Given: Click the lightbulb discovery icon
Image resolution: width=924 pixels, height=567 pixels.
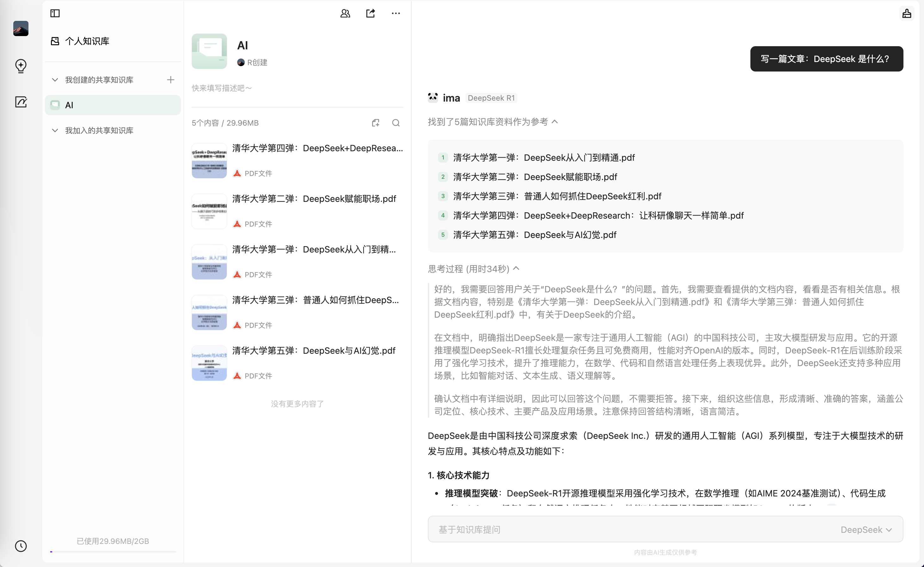Looking at the screenshot, I should [21, 66].
